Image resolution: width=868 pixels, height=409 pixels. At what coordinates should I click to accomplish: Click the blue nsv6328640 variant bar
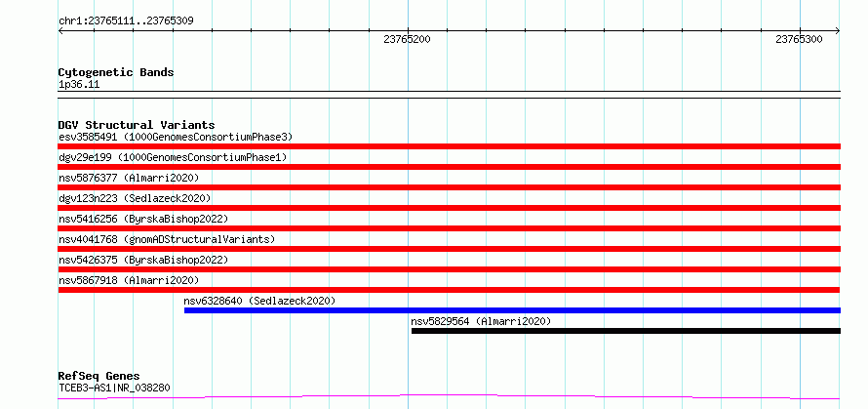pyautogui.click(x=512, y=310)
